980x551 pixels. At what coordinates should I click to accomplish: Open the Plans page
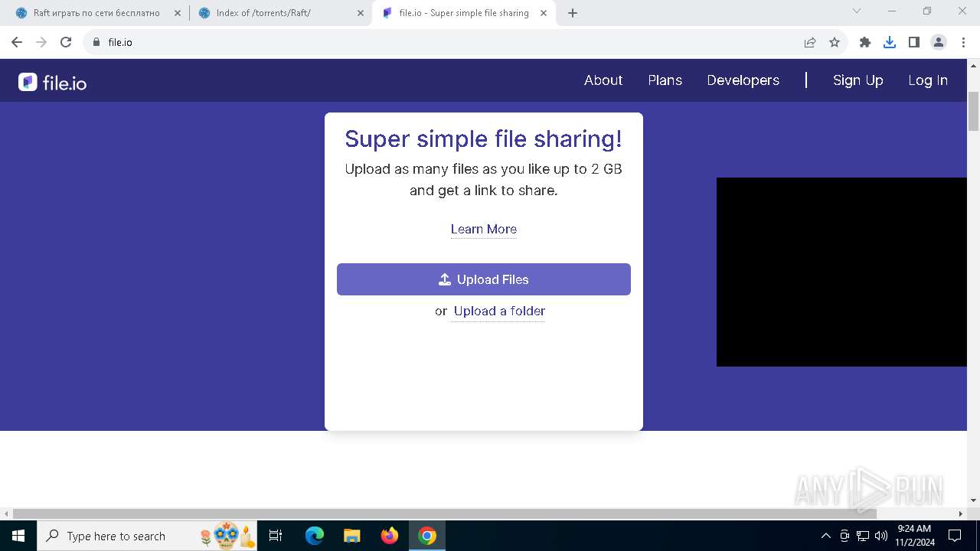pyautogui.click(x=665, y=80)
